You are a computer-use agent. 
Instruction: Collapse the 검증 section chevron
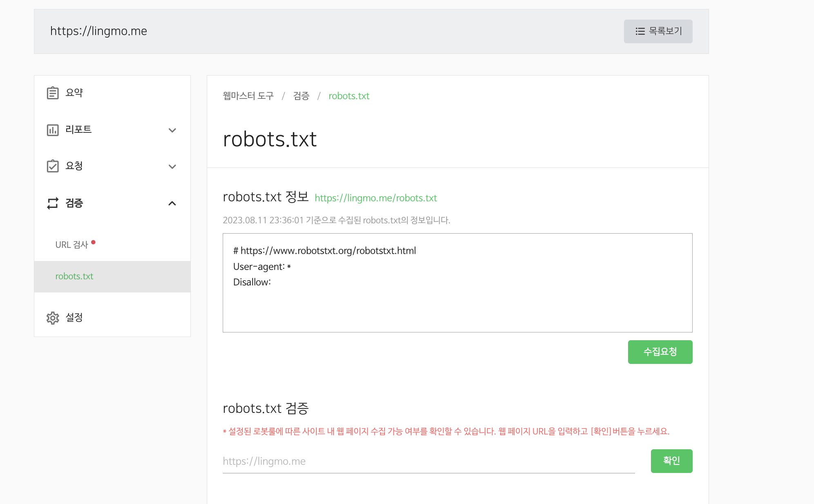pos(172,203)
